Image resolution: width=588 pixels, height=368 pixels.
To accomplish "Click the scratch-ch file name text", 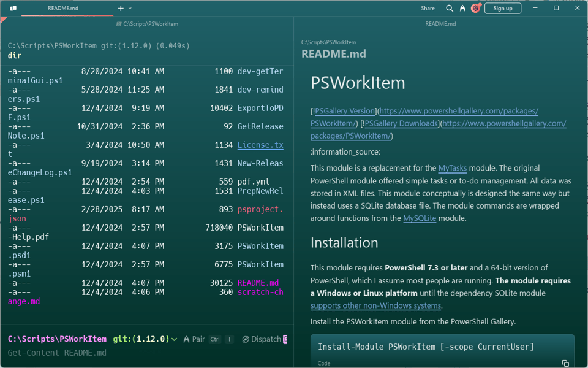I will [x=260, y=292].
